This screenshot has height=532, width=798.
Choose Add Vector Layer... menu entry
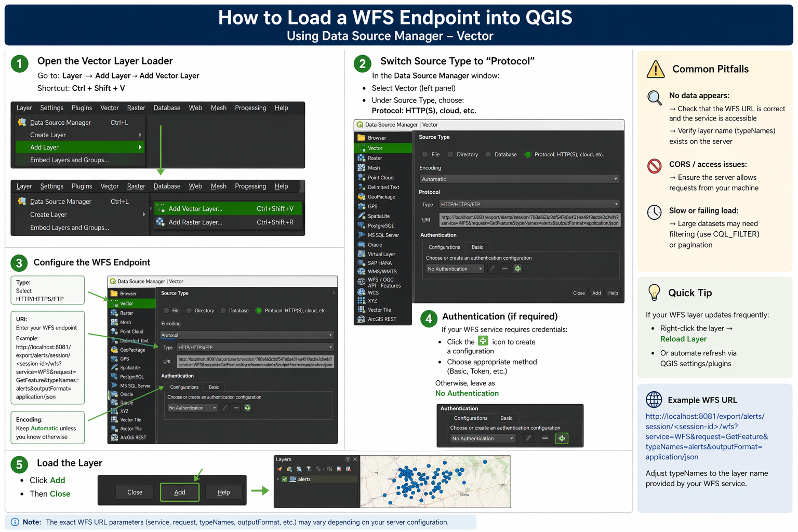pyautogui.click(x=227, y=209)
